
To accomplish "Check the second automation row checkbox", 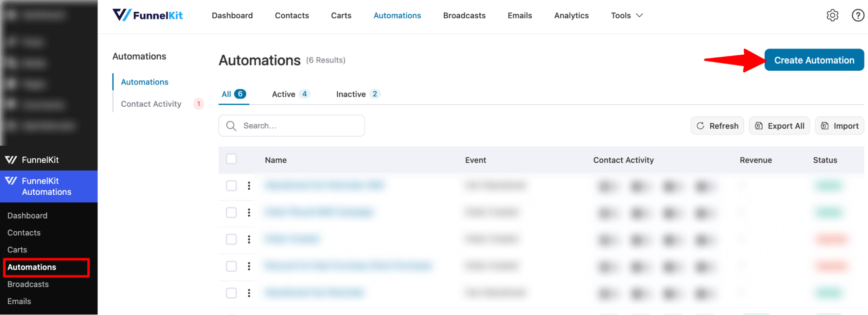I will point(231,213).
